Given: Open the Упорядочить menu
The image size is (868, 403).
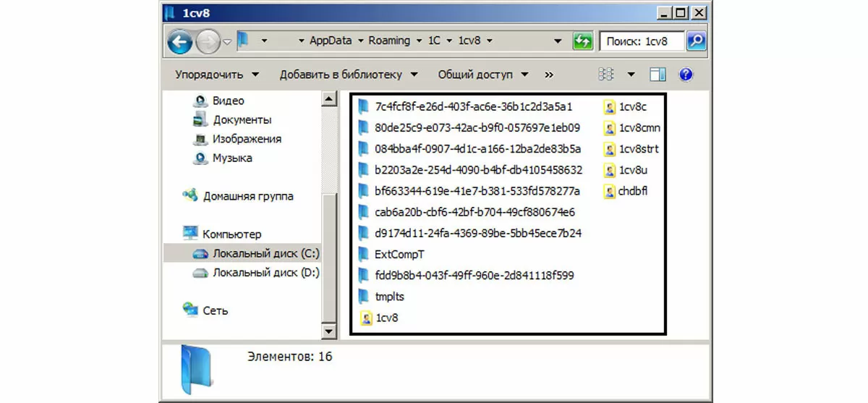Looking at the screenshot, I should click(218, 75).
